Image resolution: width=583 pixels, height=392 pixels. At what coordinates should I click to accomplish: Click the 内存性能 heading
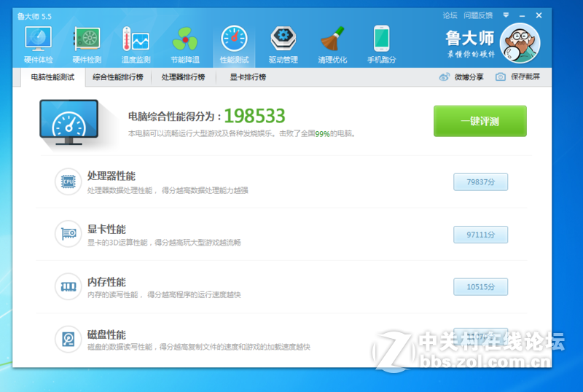coord(106,281)
